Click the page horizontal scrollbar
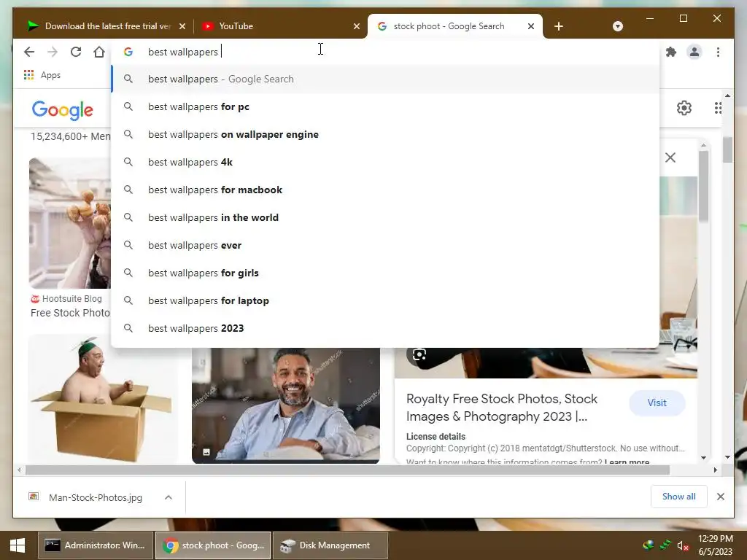This screenshot has width=747, height=560. point(348,470)
